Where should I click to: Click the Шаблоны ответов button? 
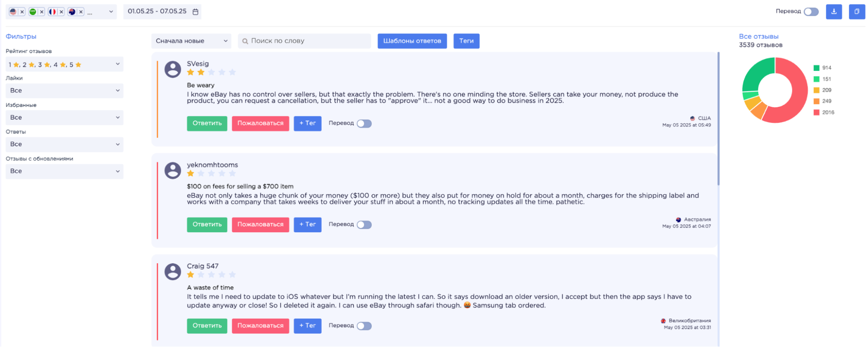click(x=412, y=41)
